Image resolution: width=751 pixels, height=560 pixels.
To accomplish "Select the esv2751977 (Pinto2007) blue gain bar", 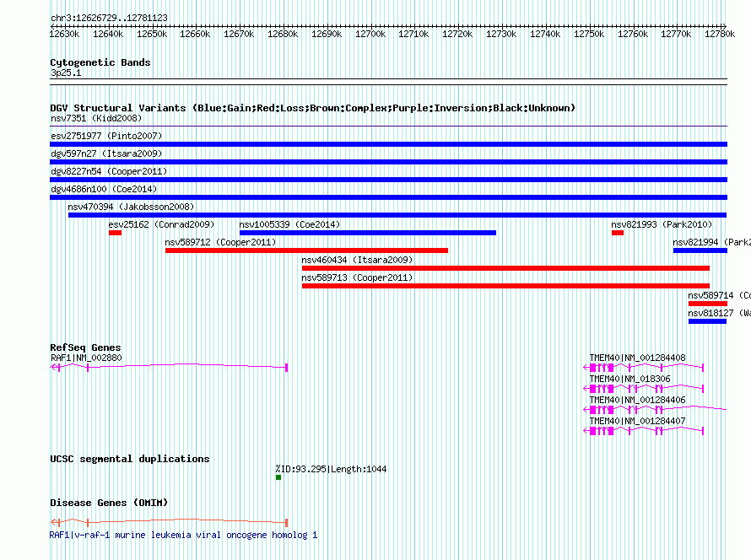I will point(388,144).
